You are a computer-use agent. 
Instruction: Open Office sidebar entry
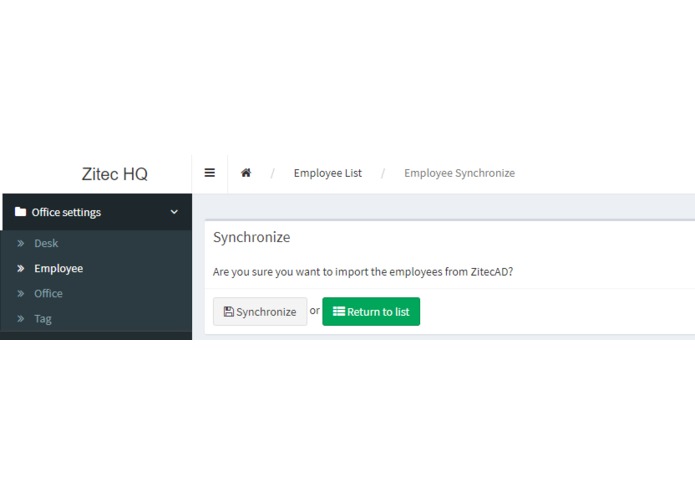tap(48, 294)
